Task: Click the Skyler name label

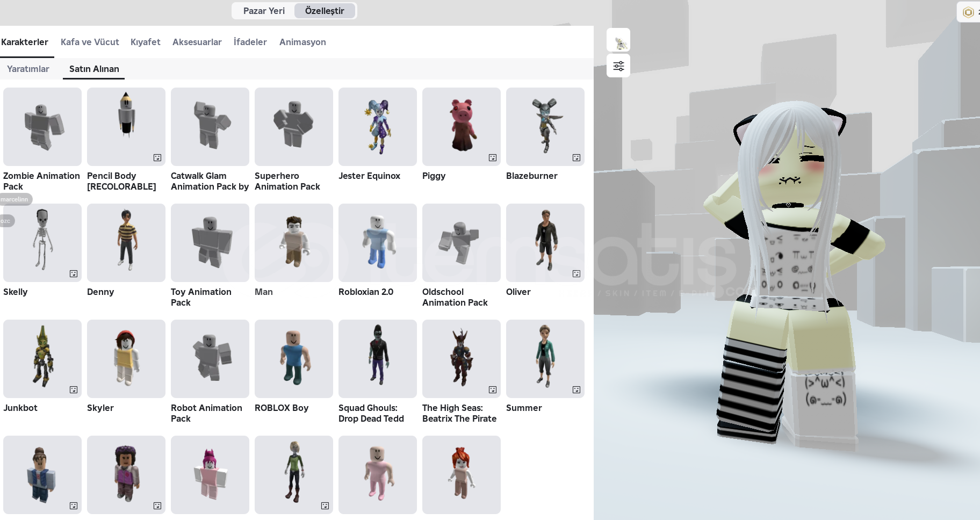Action: [100, 408]
